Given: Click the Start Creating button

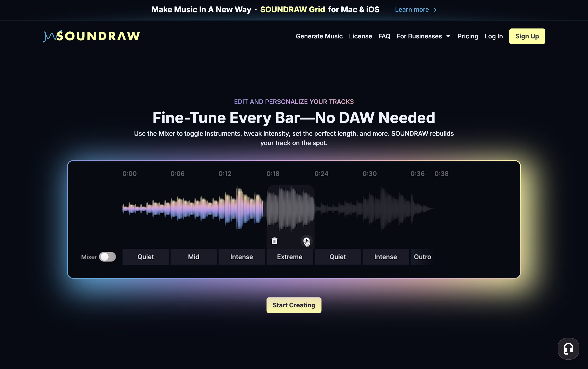Looking at the screenshot, I should coord(294,305).
